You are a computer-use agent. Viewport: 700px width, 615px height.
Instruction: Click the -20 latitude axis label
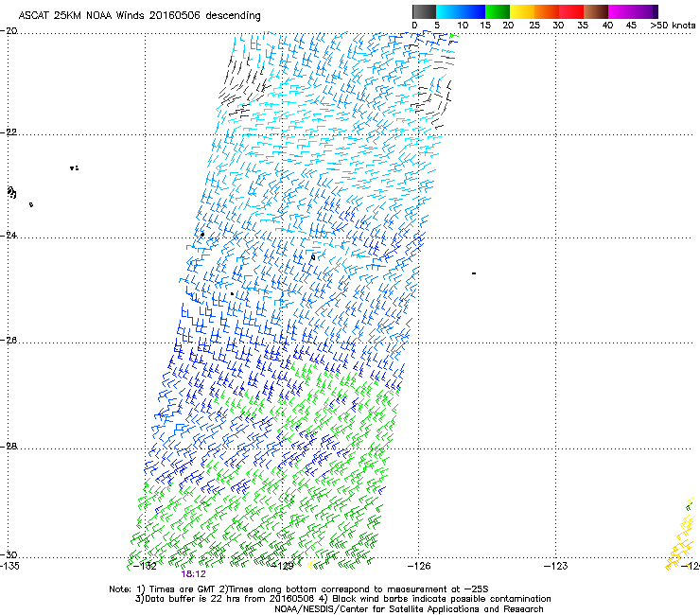click(x=9, y=31)
